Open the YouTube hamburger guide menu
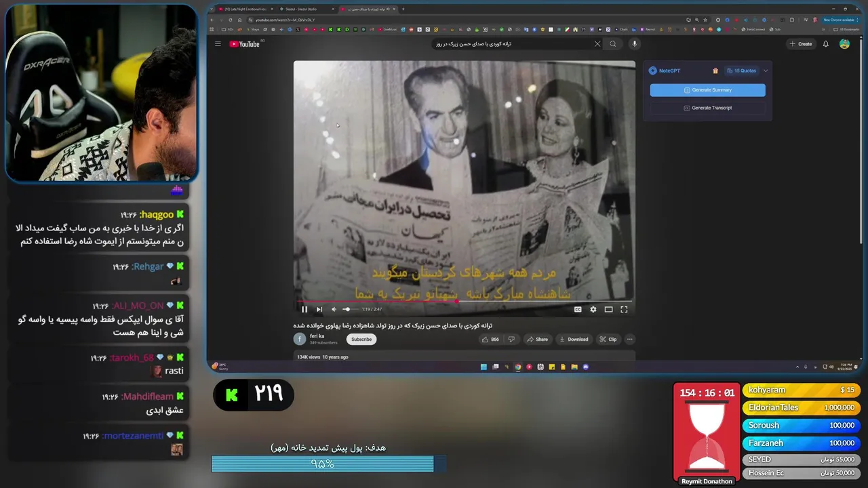Screen dimensions: 868x488 click(218, 44)
